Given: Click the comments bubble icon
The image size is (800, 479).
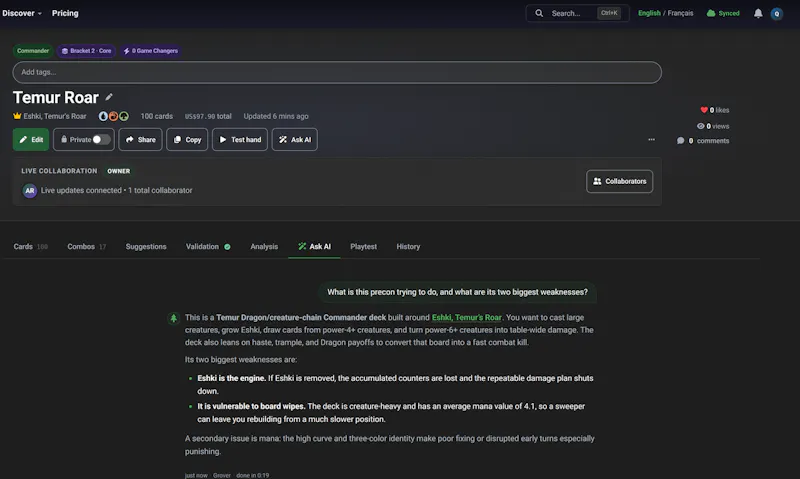Looking at the screenshot, I should coord(681,141).
